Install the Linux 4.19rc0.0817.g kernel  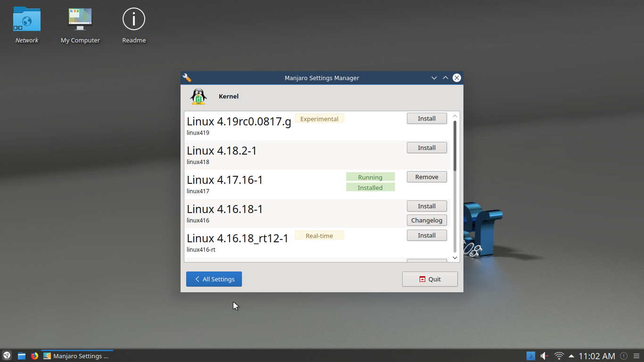427,118
